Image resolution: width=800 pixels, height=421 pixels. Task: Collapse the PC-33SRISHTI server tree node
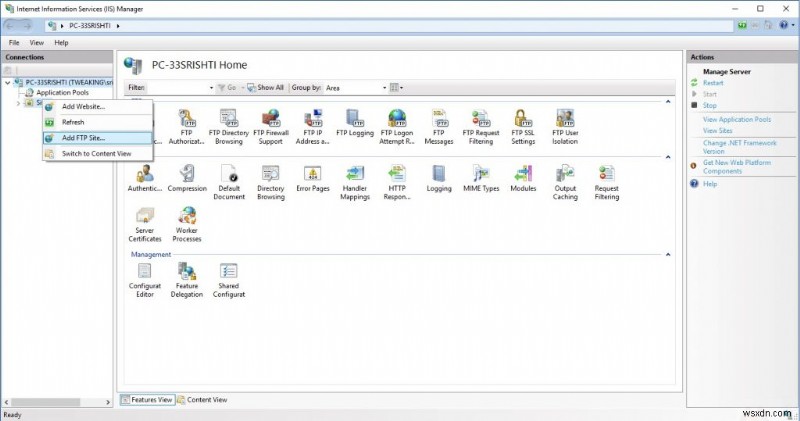click(x=8, y=82)
